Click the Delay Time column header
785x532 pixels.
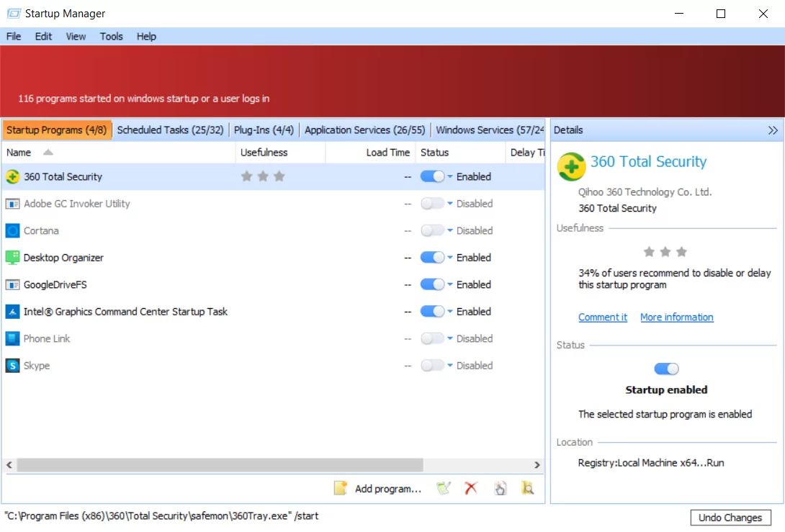526,153
